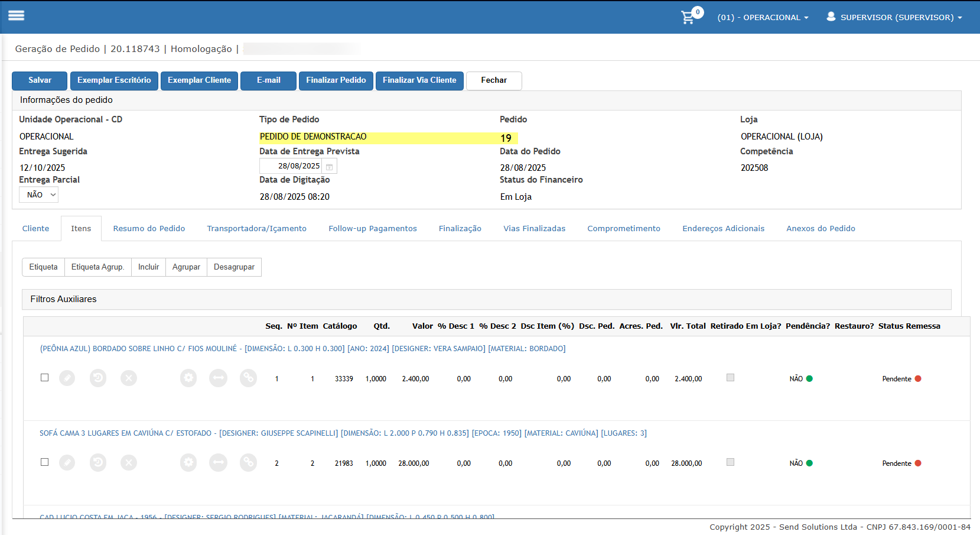Open the shopping cart
This screenshot has width=980, height=535.
(x=688, y=17)
